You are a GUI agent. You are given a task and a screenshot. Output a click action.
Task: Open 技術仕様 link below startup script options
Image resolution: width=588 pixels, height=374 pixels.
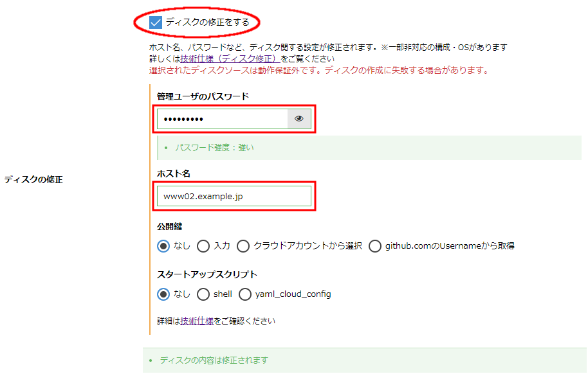(197, 321)
